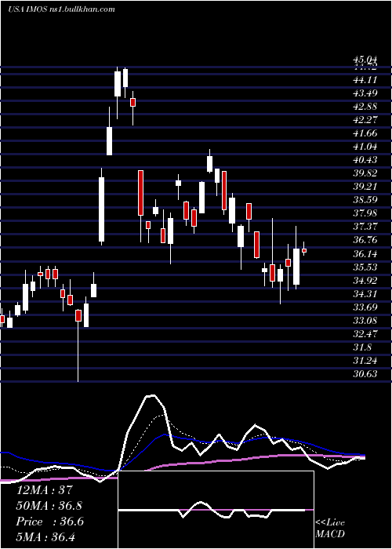Select the 36.76 price level label
The height and width of the screenshot is (549, 392).
click(x=365, y=240)
